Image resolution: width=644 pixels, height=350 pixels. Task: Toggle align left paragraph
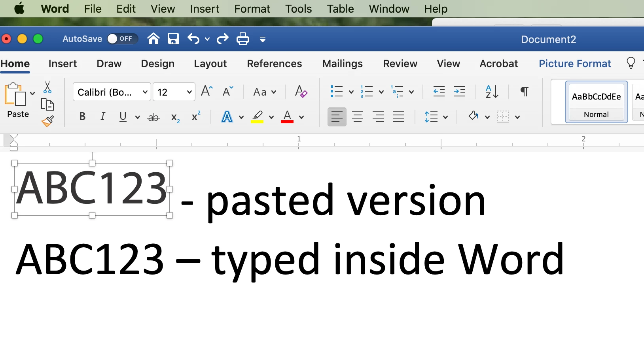pyautogui.click(x=337, y=117)
